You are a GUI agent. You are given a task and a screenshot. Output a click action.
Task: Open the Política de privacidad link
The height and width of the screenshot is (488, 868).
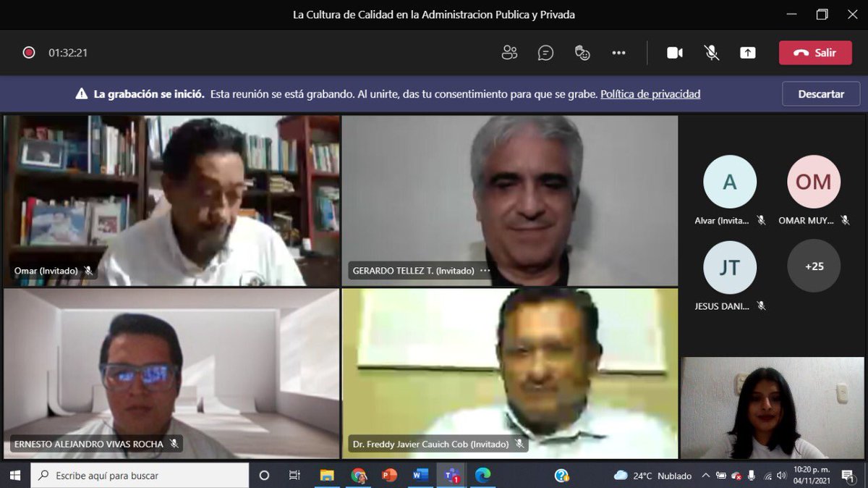point(650,94)
